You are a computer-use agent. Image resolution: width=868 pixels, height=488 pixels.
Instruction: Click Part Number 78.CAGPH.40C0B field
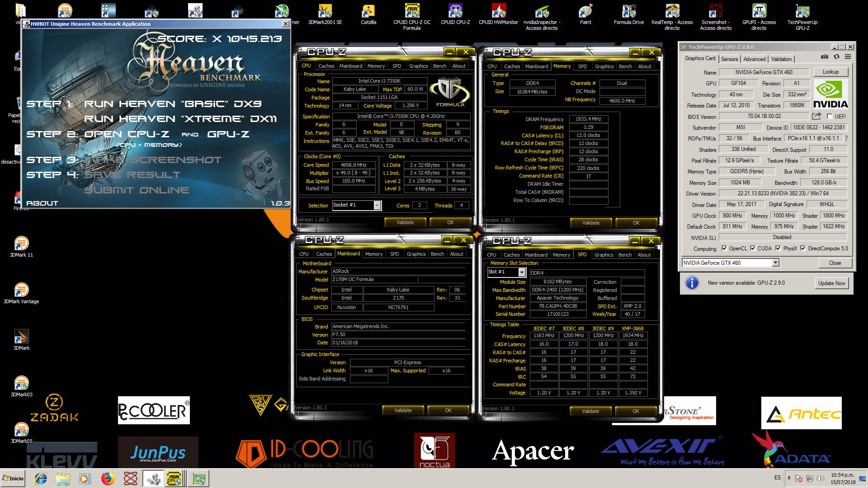click(x=557, y=306)
